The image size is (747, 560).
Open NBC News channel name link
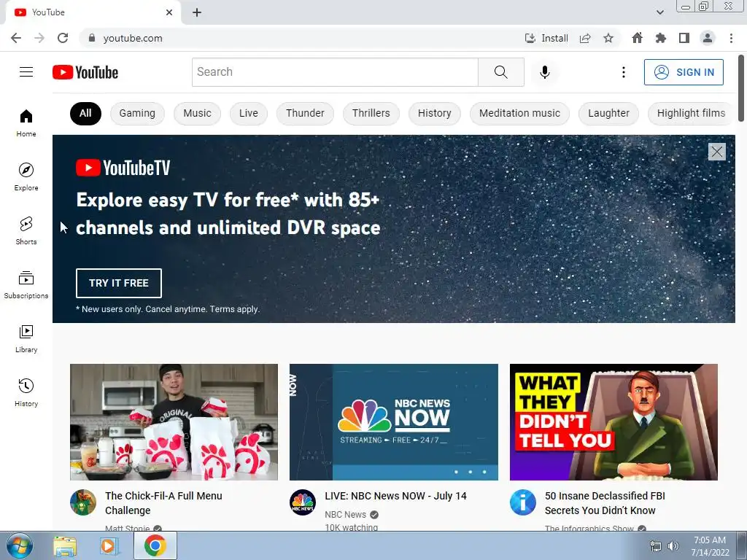click(345, 514)
